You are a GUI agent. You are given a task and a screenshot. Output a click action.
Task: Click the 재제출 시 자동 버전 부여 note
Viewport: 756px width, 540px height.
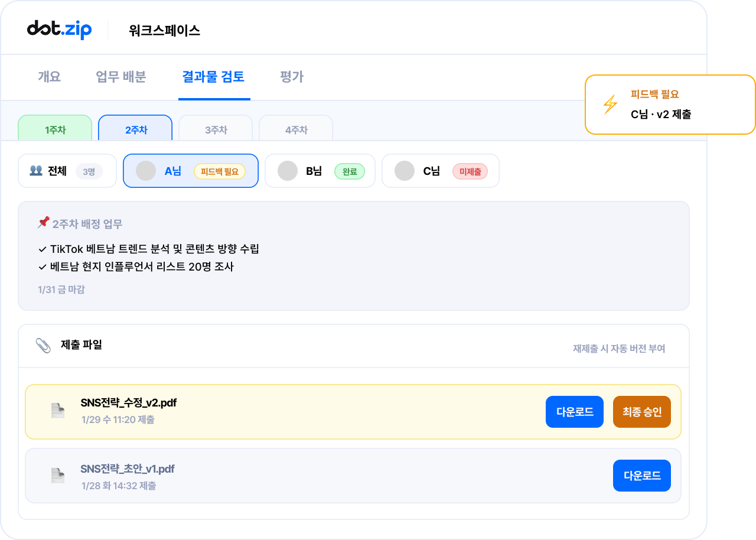click(619, 349)
